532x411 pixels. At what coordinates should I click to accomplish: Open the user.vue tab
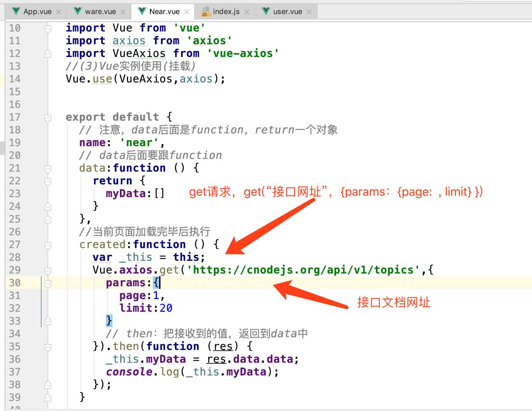coord(286,12)
